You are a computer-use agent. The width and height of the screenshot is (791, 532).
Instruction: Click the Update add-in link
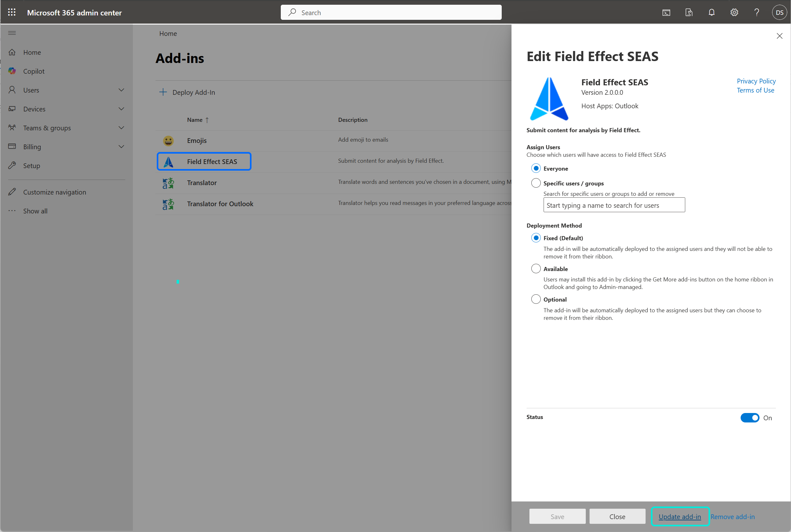(x=679, y=516)
